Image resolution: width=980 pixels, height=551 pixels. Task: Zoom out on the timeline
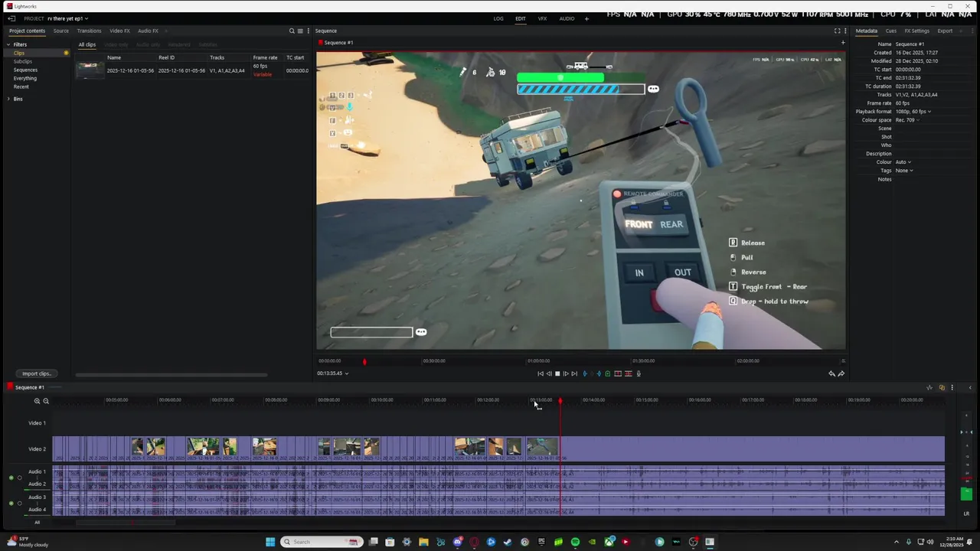coord(46,401)
